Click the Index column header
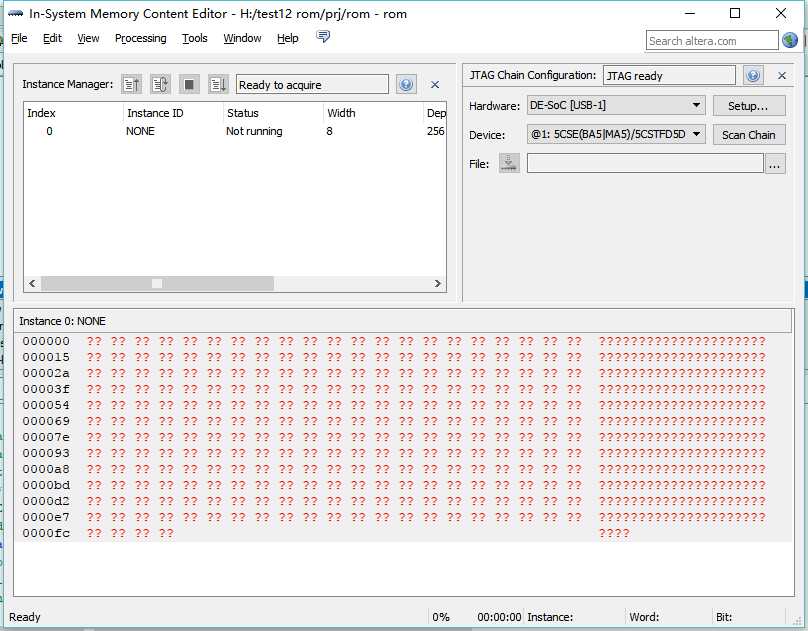Viewport: 808px width, 631px height. (41, 113)
